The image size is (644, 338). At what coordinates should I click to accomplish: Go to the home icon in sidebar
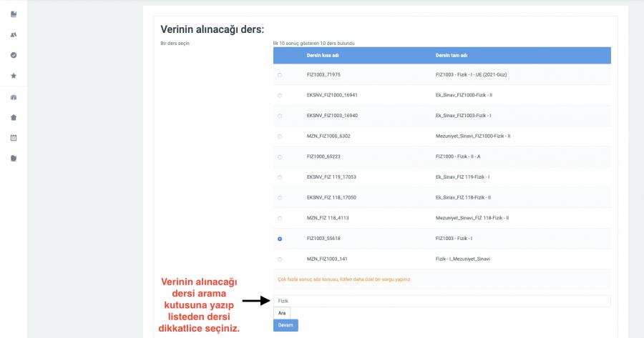click(x=14, y=117)
